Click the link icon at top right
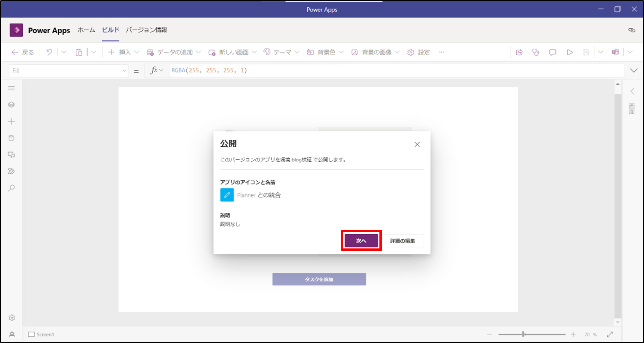The height and width of the screenshot is (343, 644). pos(631,30)
